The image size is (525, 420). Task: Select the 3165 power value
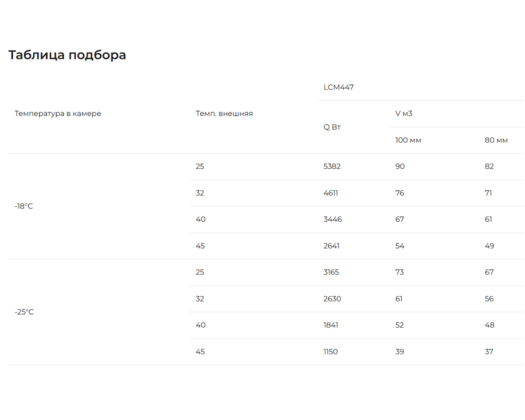[331, 272]
